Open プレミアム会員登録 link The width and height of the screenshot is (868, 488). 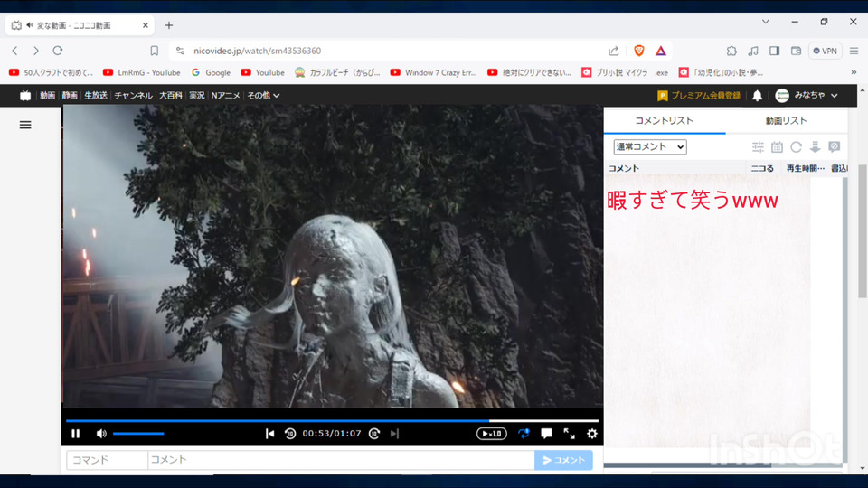699,95
